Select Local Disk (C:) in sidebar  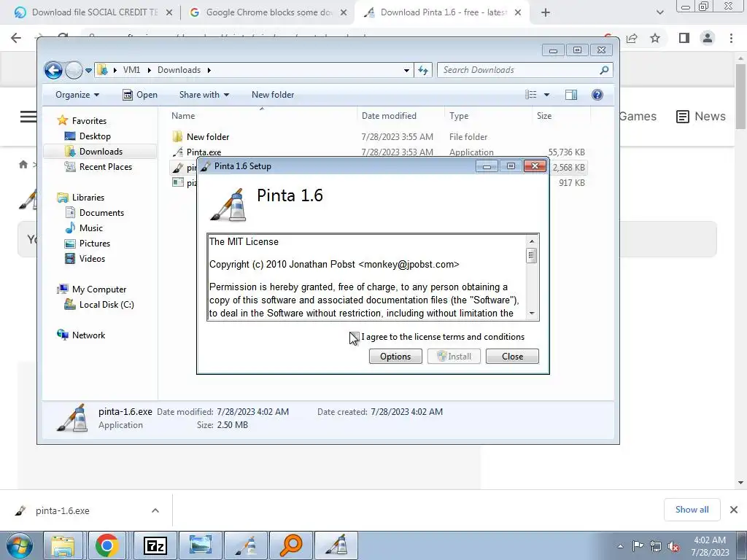click(x=107, y=304)
